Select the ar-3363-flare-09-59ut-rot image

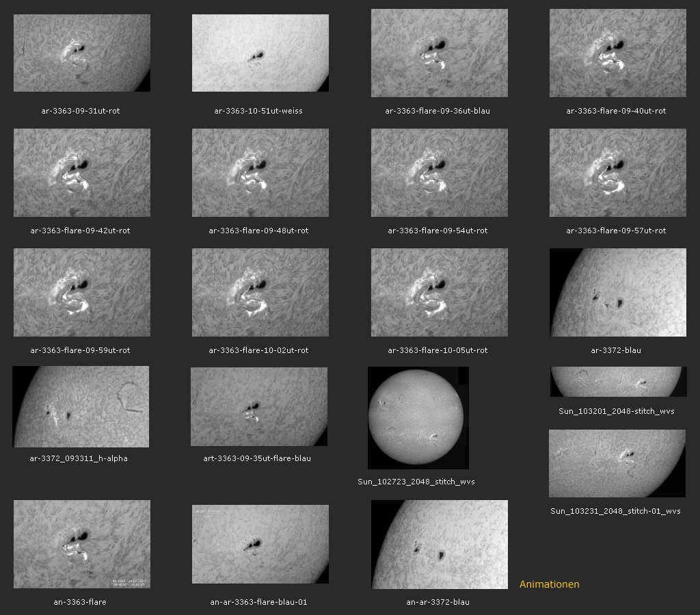pos(82,293)
